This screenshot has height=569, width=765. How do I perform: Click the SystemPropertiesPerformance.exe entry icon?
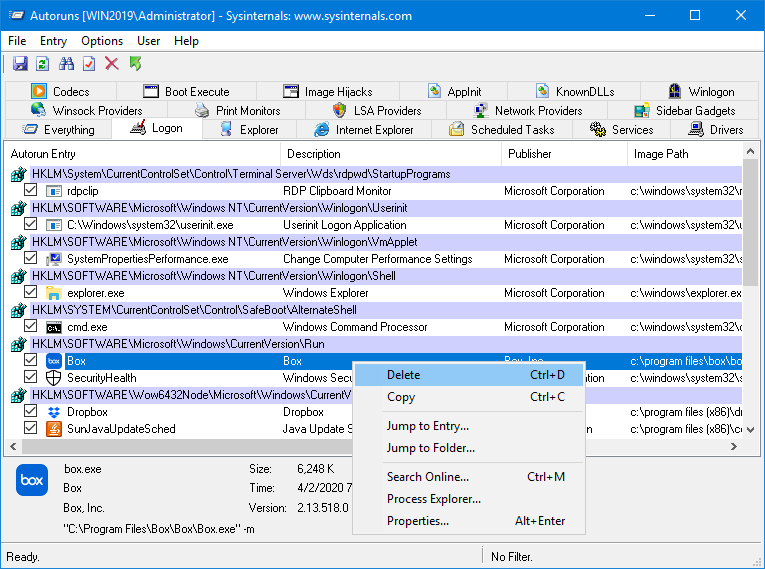[x=54, y=259]
